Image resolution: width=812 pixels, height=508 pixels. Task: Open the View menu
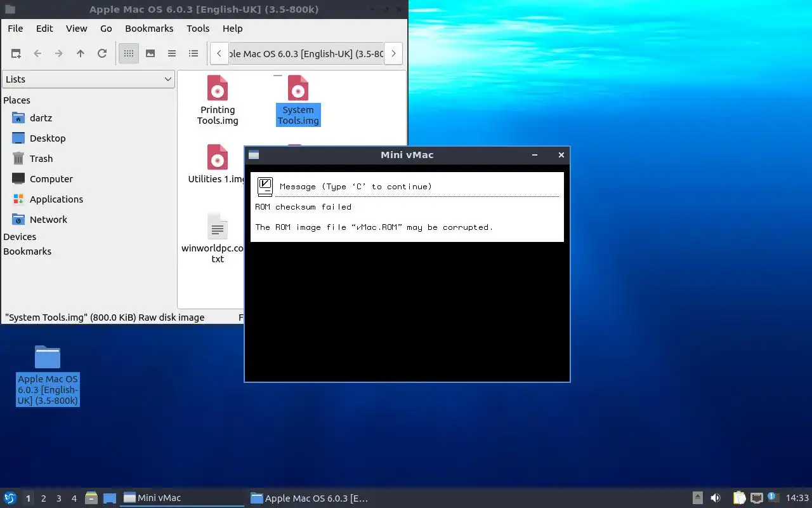pyautogui.click(x=77, y=29)
